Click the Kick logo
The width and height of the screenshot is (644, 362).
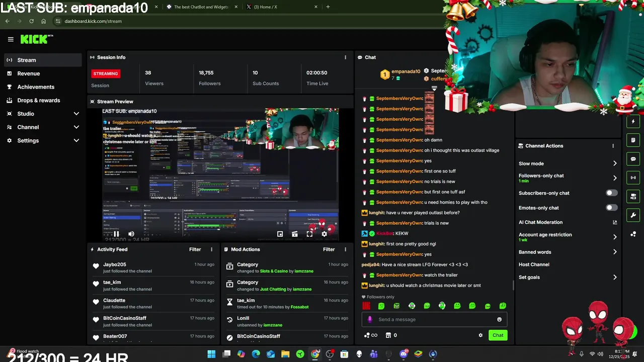pyautogui.click(x=36, y=39)
